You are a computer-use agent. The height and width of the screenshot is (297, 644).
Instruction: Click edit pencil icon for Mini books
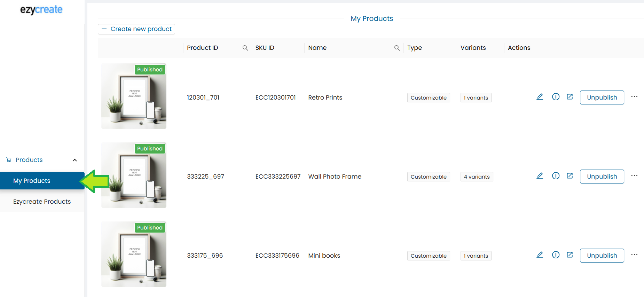pos(540,255)
